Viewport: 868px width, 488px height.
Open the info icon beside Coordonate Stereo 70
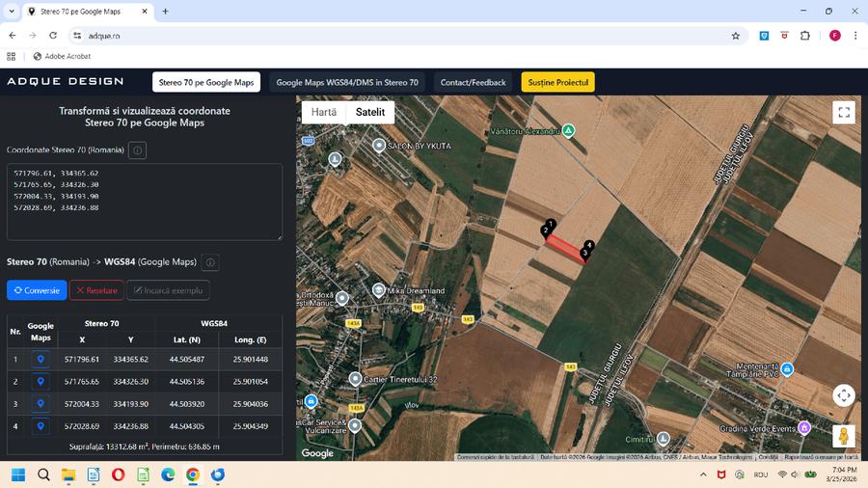(137, 150)
